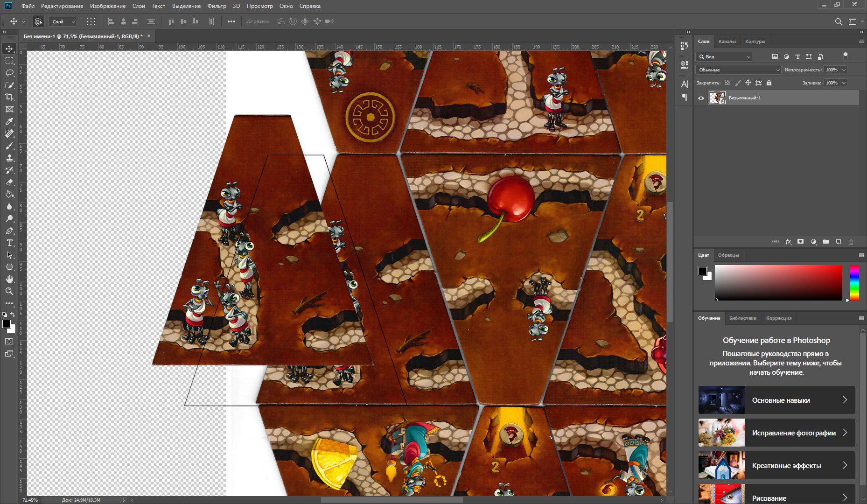The height and width of the screenshot is (504, 867).
Task: Create a new layer from Layers panel
Action: point(839,242)
